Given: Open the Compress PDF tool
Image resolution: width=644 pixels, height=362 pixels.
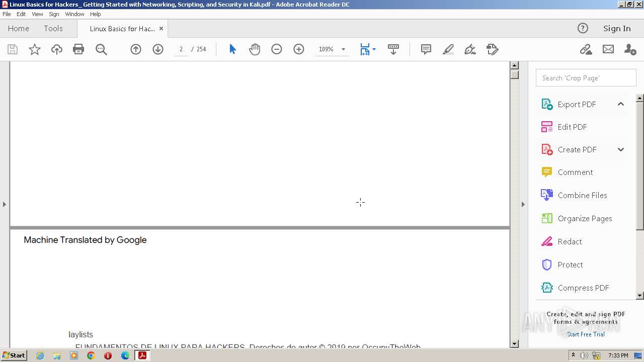Looking at the screenshot, I should coord(583,288).
